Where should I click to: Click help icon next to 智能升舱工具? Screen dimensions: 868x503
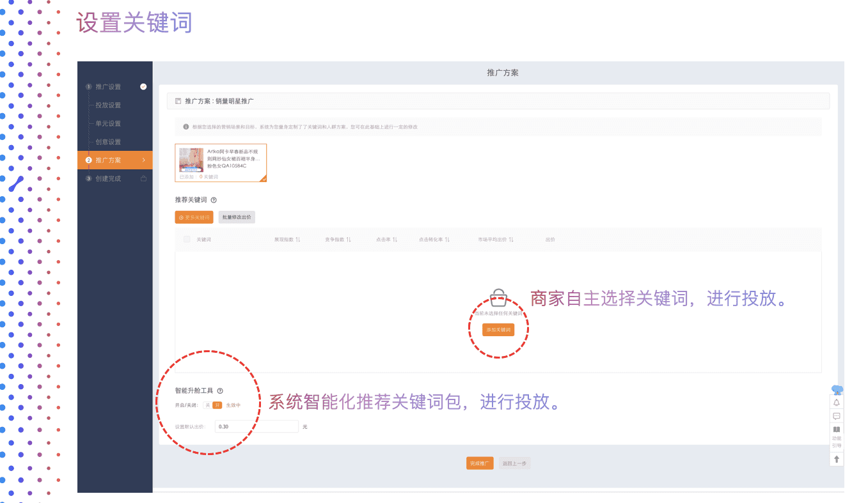[220, 391]
